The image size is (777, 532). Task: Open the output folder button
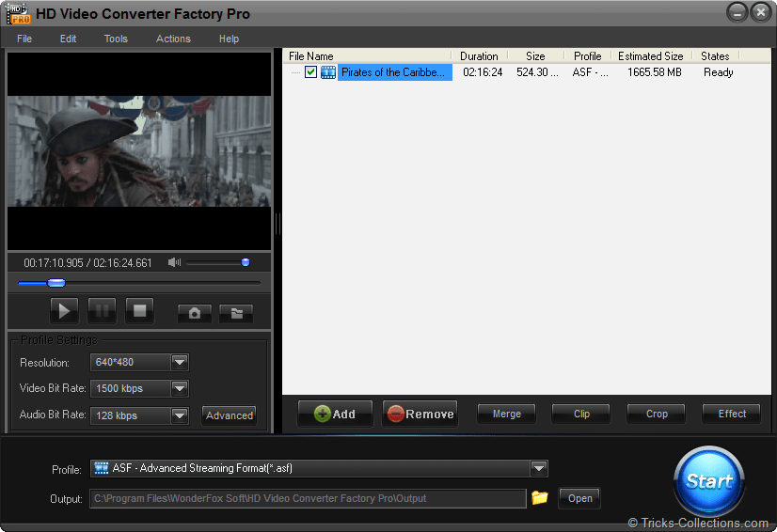[x=579, y=498]
